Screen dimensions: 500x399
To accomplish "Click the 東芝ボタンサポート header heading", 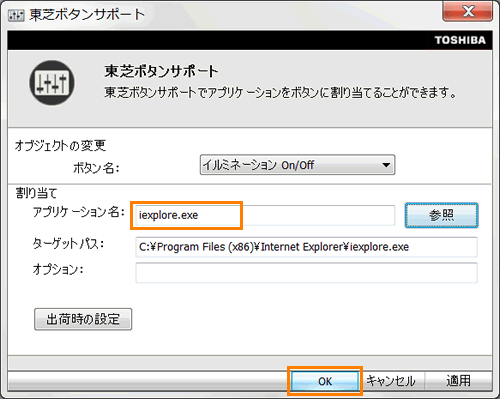I will 161,71.
